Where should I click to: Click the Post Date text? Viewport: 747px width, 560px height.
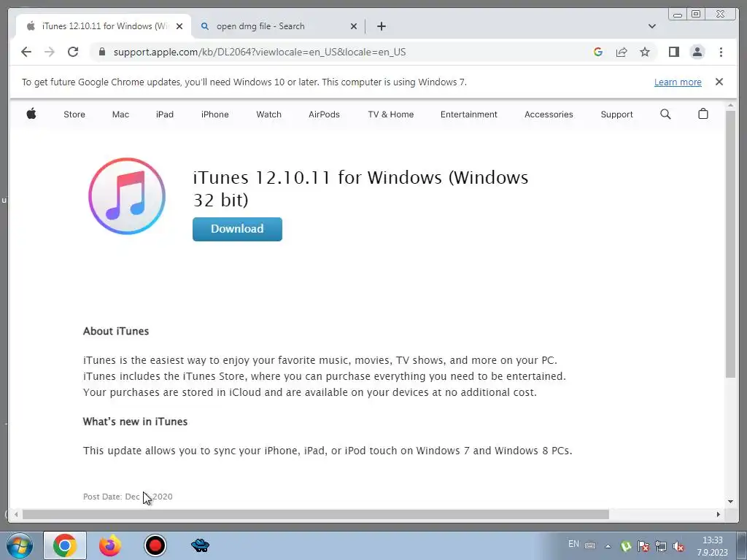(x=128, y=497)
